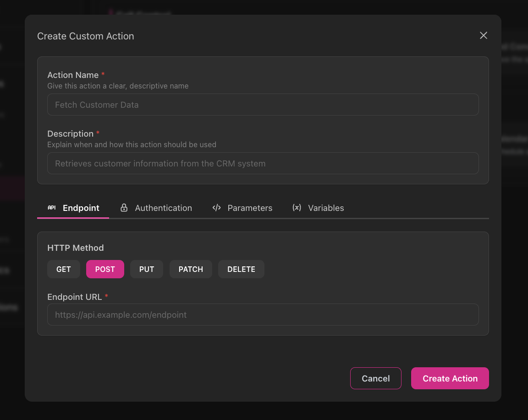Select the GET HTTP method

(x=63, y=269)
